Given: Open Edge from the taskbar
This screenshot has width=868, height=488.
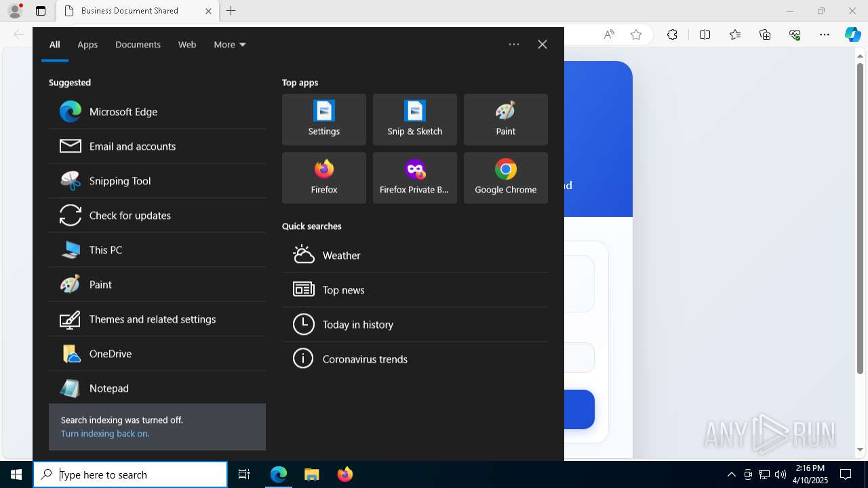Looking at the screenshot, I should tap(279, 474).
